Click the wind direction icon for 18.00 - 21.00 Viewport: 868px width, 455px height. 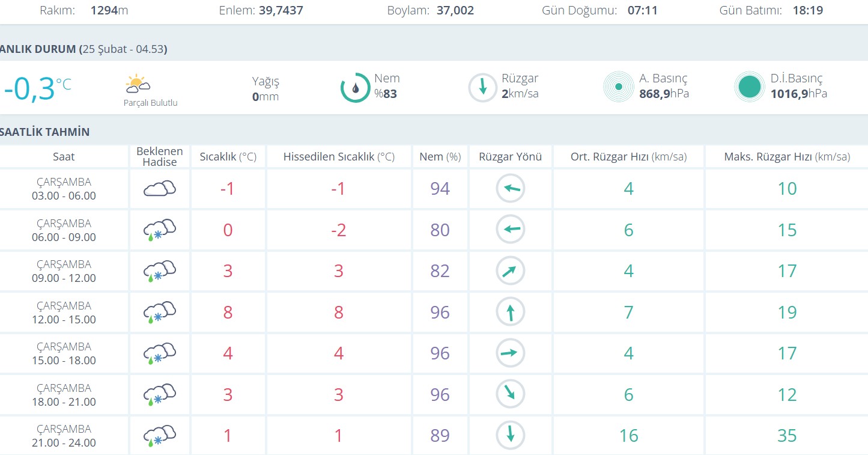510,394
